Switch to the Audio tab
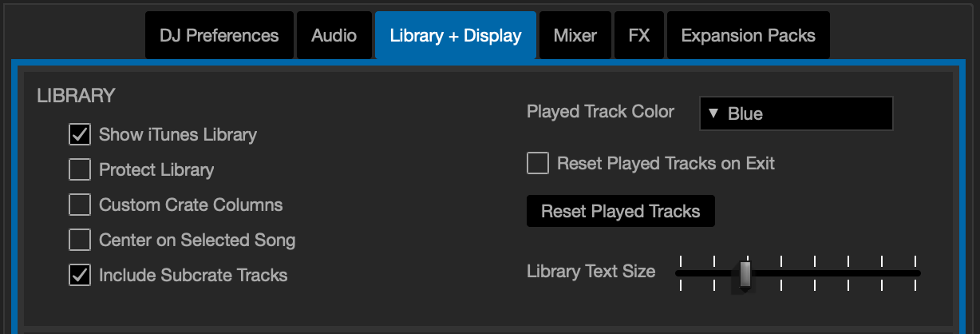This screenshot has width=980, height=334. tap(334, 35)
